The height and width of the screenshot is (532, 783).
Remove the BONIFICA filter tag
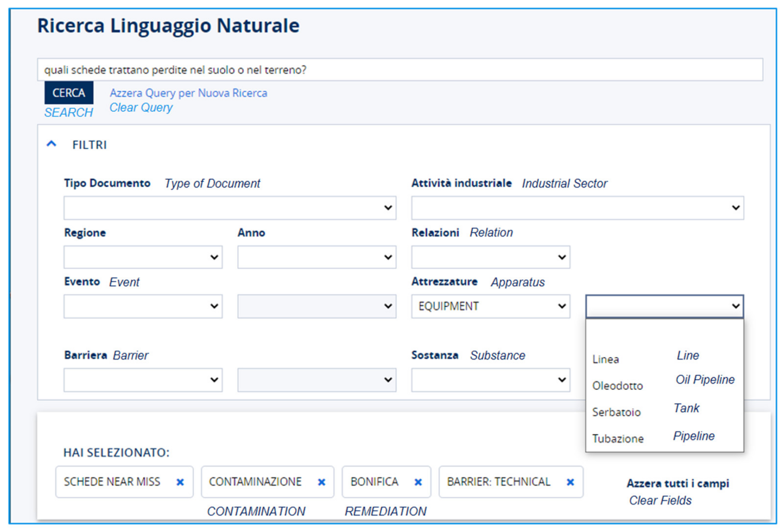coord(418,482)
